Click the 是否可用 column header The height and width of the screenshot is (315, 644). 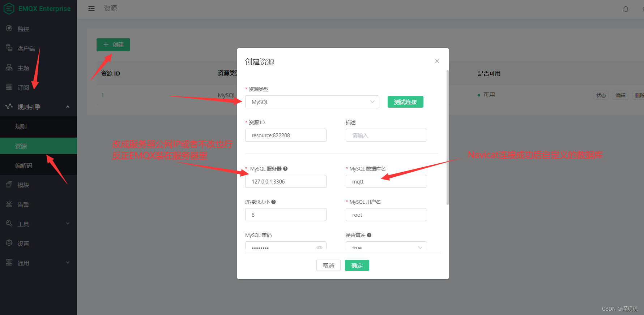coord(489,73)
